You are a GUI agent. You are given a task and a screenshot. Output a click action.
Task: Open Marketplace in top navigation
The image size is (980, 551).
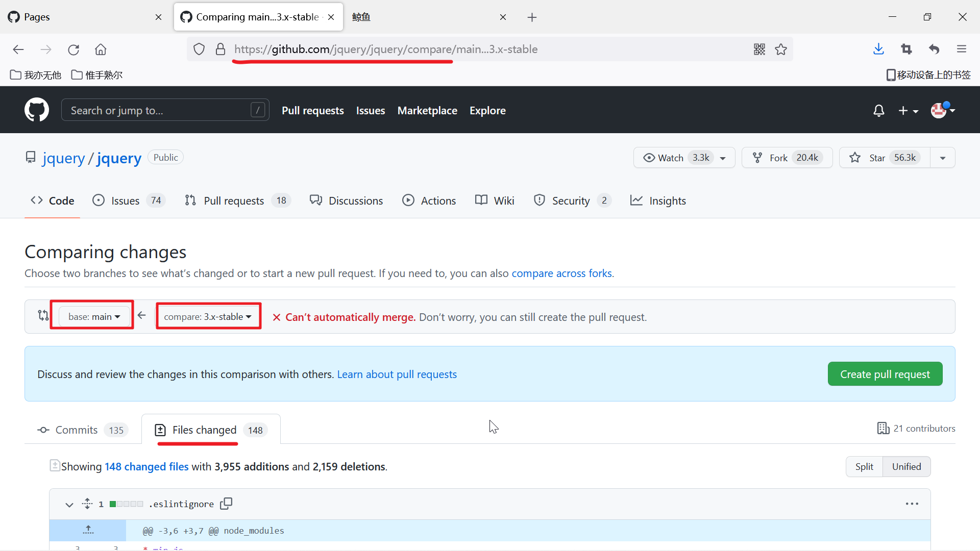[x=427, y=111]
